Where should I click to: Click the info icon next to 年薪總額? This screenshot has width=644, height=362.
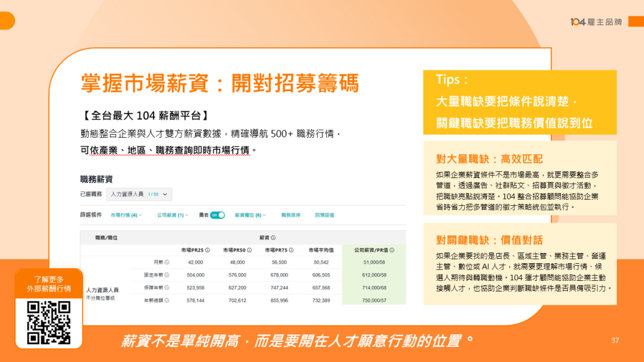click(x=167, y=300)
